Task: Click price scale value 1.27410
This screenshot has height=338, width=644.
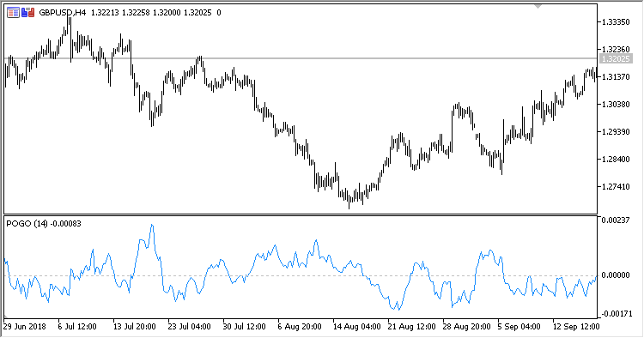Action: click(616, 187)
